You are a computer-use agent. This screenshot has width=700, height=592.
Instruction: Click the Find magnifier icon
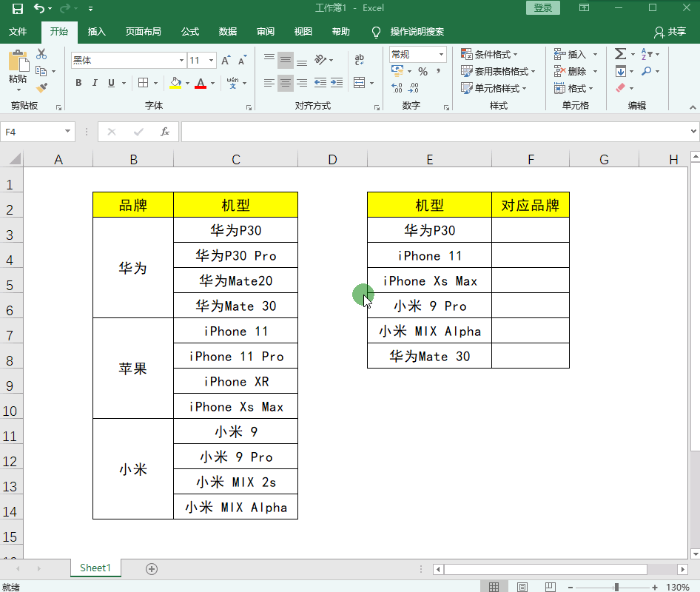click(647, 71)
